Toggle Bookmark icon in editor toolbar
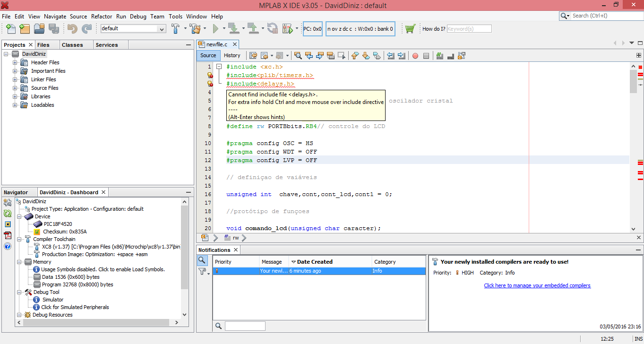This screenshot has width=644, height=344. (x=377, y=56)
